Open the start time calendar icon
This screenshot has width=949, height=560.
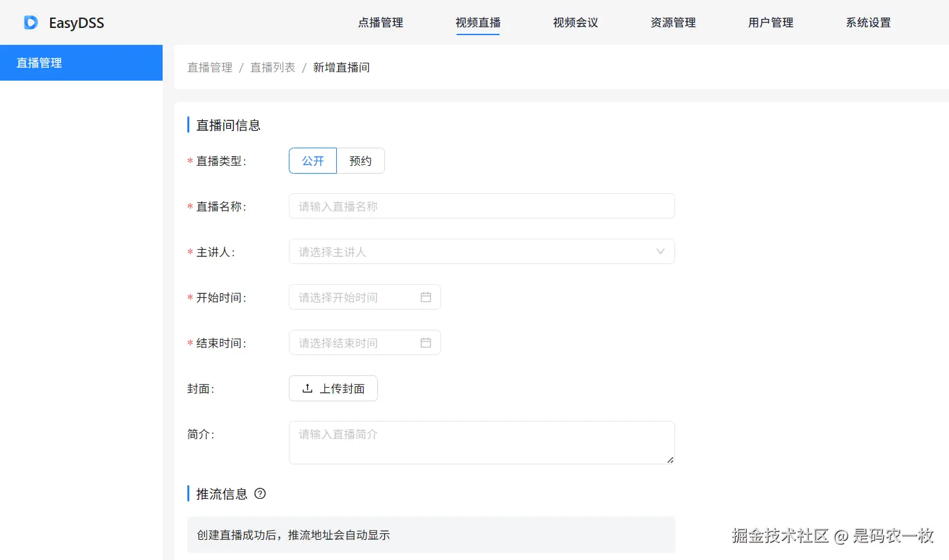coord(426,297)
